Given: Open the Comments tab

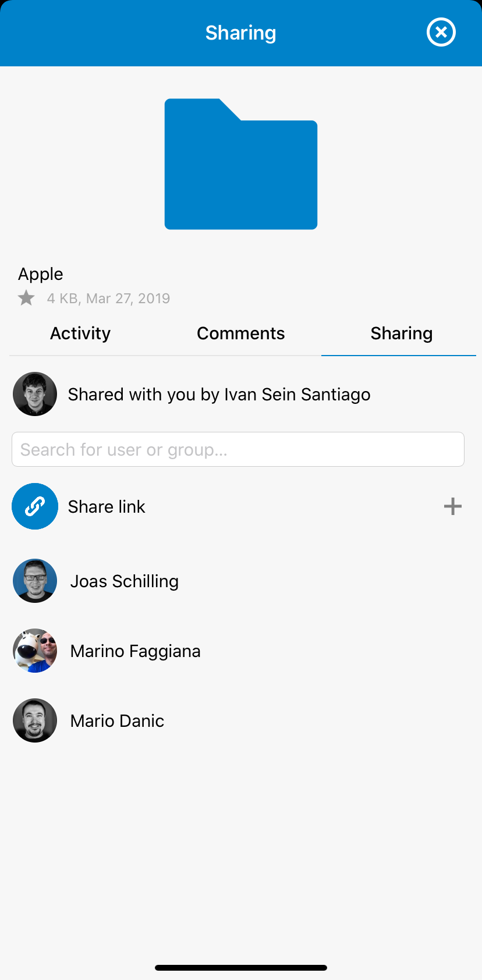Looking at the screenshot, I should [x=241, y=333].
